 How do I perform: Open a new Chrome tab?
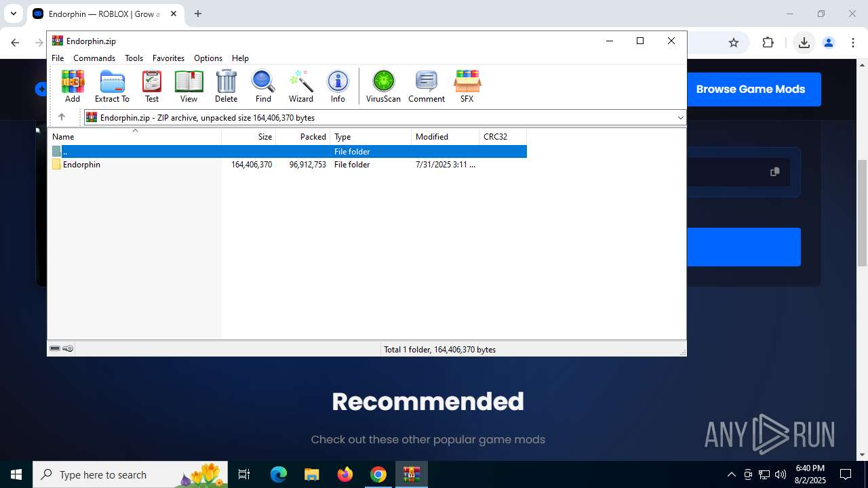pos(198,14)
